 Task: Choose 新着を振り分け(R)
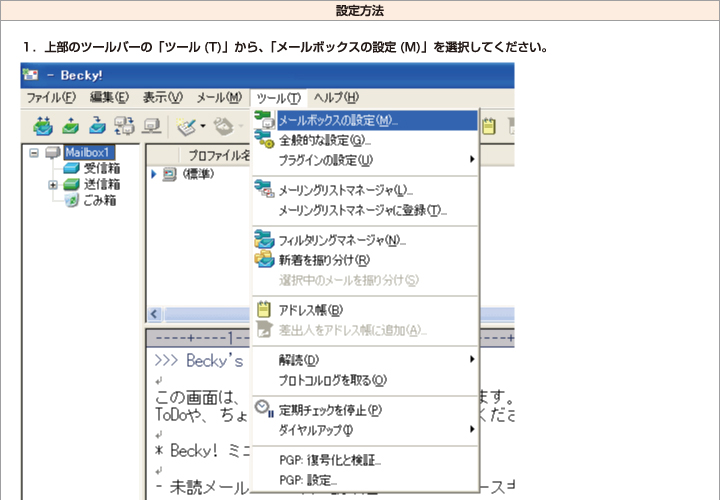[x=365, y=260]
